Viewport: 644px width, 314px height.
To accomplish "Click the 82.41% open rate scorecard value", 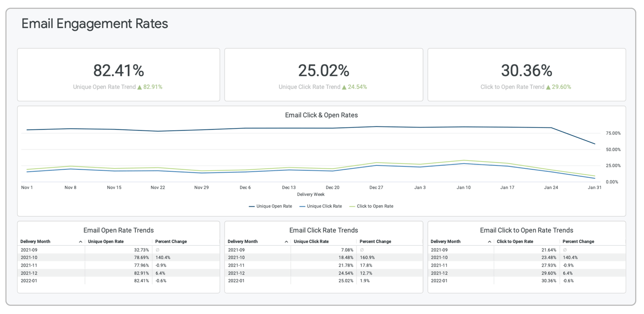I will (118, 70).
